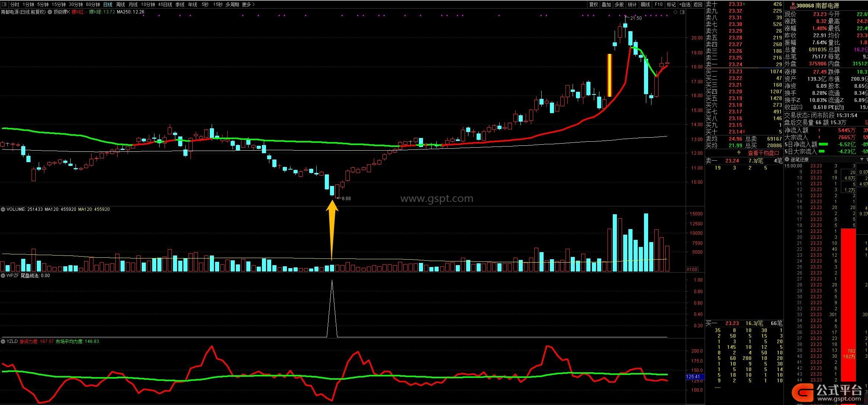
Task: Click the 裸K绿 13.72 indicator value
Action: pyautogui.click(x=102, y=12)
